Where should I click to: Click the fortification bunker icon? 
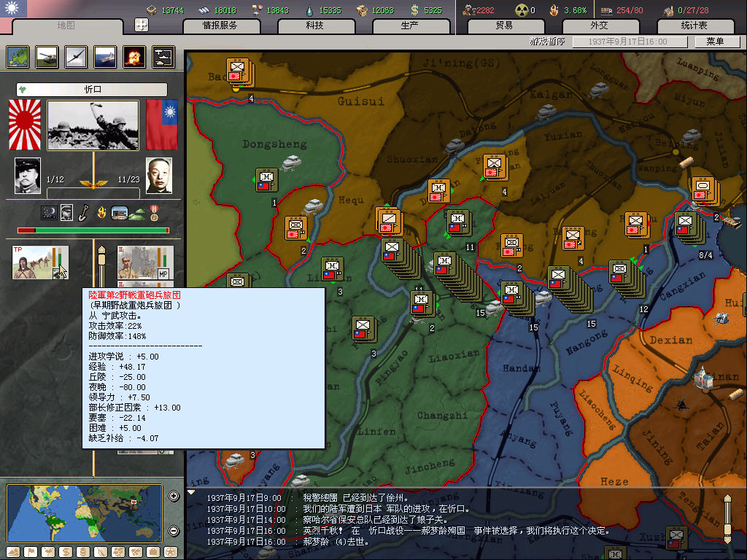(120, 213)
